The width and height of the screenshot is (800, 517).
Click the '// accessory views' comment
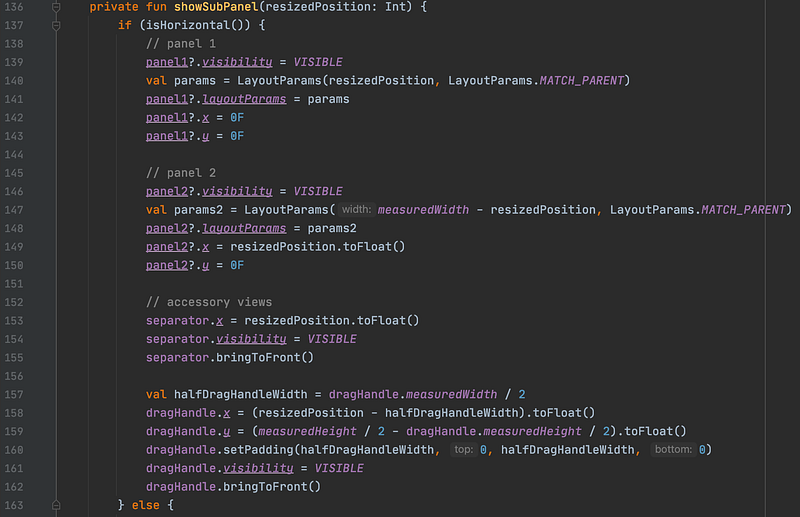209,302
